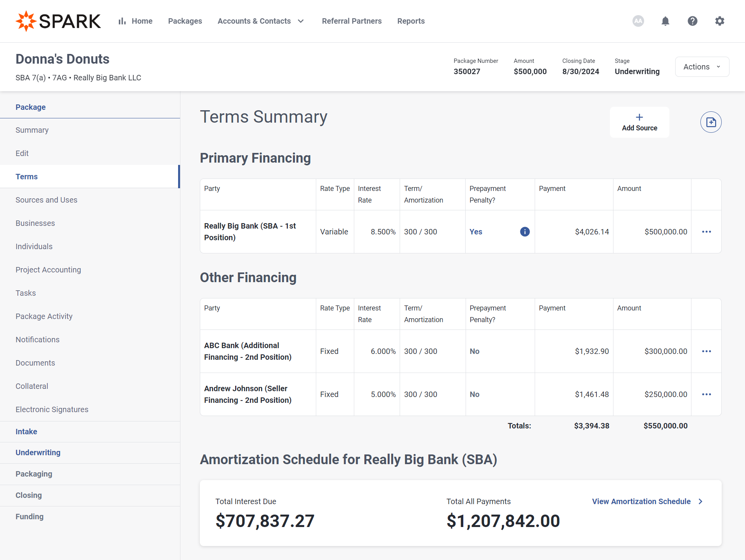Screen dimensions: 745x560
Task: Open row menu for Andrew Johnson
Action: (707, 394)
